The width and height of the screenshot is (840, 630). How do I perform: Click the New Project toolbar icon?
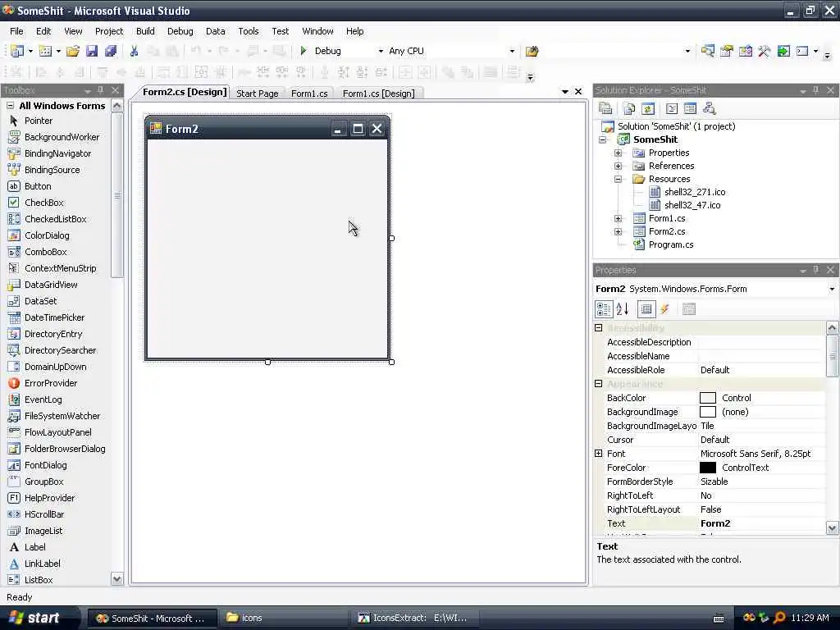[x=17, y=51]
